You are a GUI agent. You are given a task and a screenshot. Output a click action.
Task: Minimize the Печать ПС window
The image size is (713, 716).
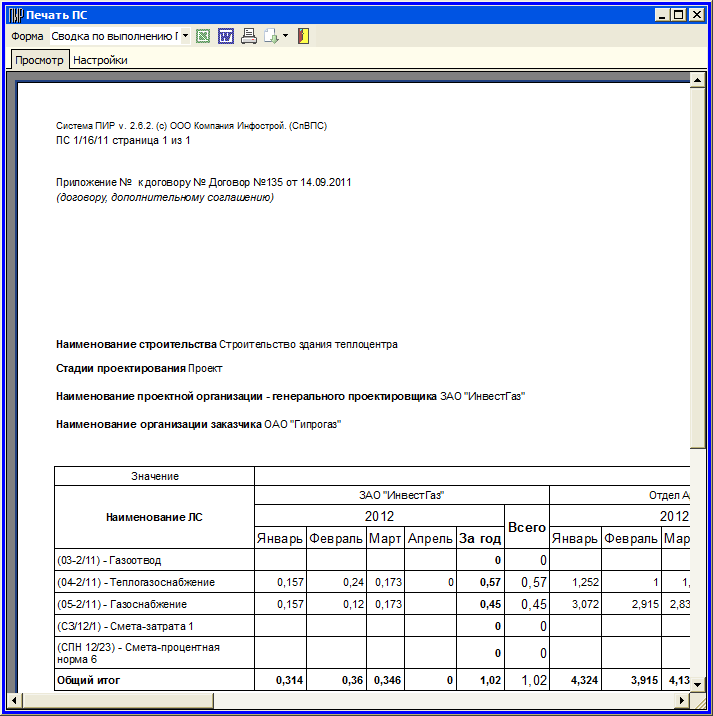pos(662,15)
